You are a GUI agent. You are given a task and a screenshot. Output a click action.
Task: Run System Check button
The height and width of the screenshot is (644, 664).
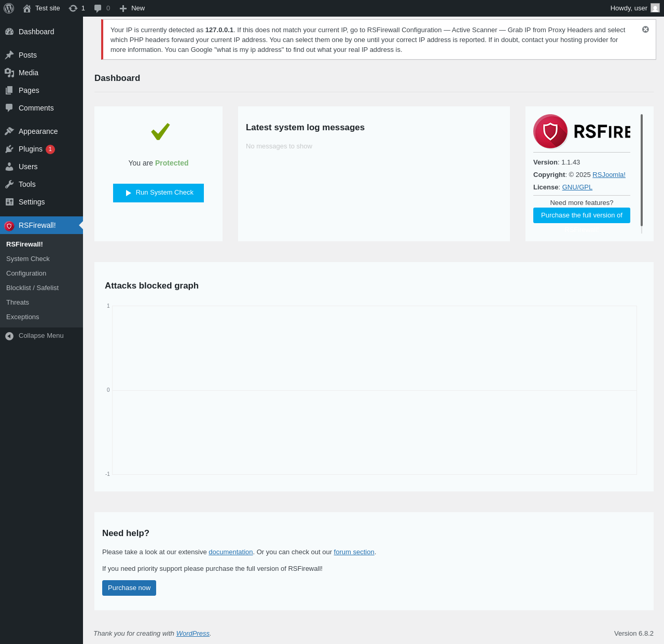(158, 193)
